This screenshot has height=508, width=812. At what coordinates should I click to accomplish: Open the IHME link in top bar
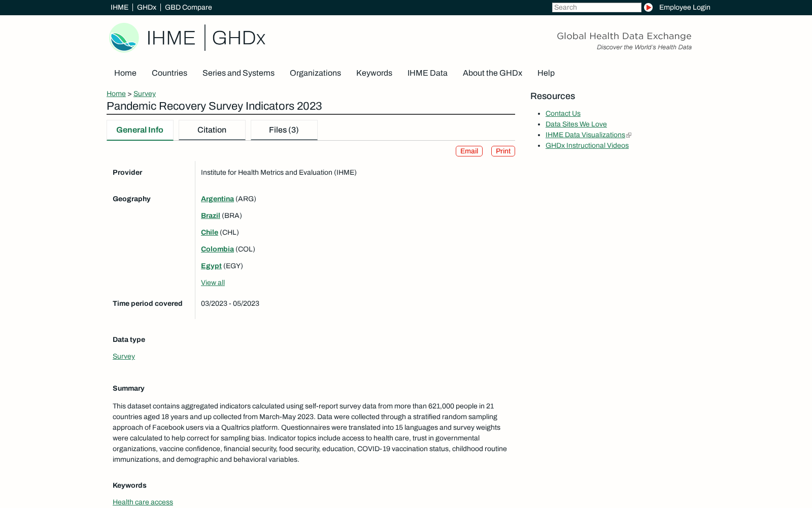click(x=119, y=7)
